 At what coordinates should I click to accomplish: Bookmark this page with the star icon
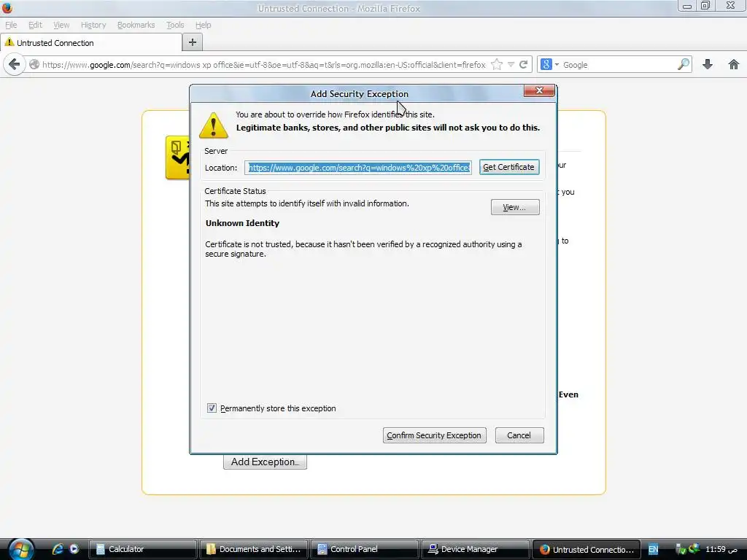(496, 64)
